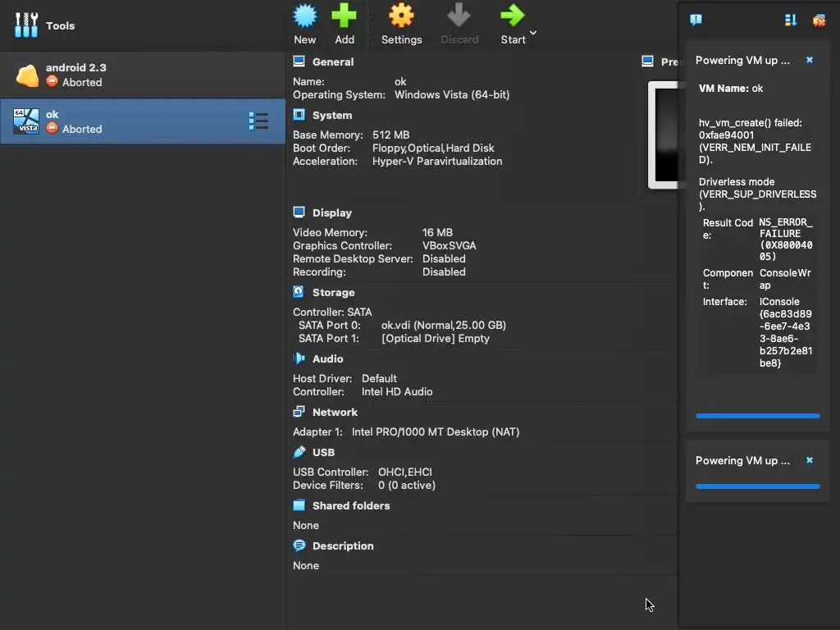Click the first notification progress bar
Screen dimensions: 840x630
(757, 416)
